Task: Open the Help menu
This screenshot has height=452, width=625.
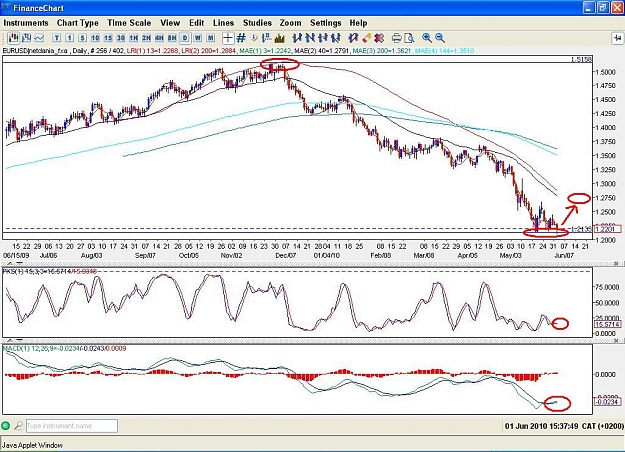Action: [x=358, y=23]
